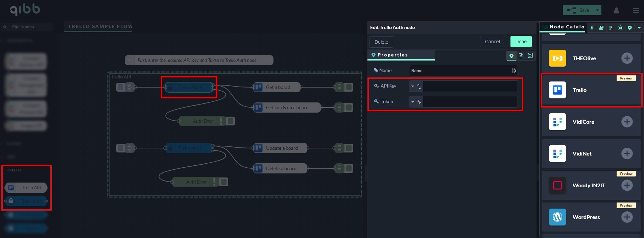This screenshot has width=644, height=238.
Task: Click the VidiCore logo icon
Action: point(557,122)
